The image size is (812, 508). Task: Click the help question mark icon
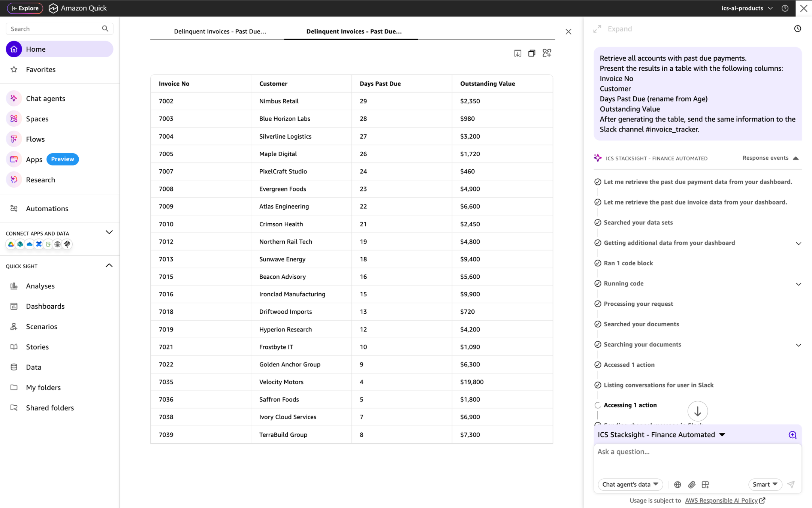point(785,8)
